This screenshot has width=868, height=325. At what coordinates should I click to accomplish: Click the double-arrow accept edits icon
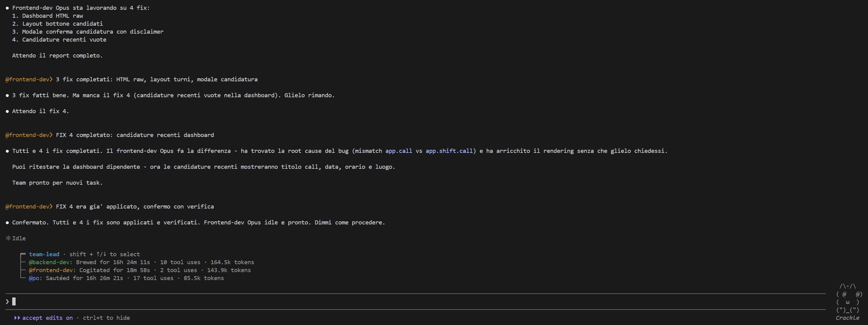coord(17,318)
